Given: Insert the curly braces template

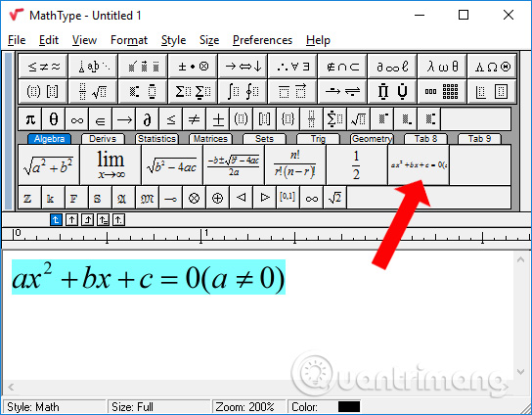Looking at the screenshot, I should pyautogui.click(x=288, y=119).
